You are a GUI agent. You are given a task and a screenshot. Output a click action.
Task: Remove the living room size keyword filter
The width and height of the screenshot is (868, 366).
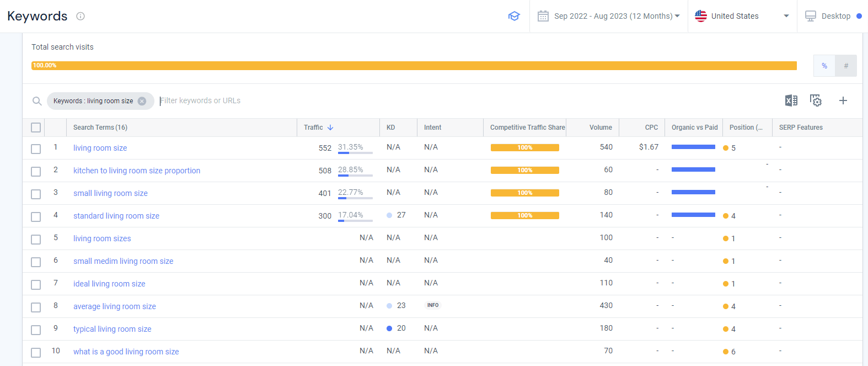[x=142, y=101]
